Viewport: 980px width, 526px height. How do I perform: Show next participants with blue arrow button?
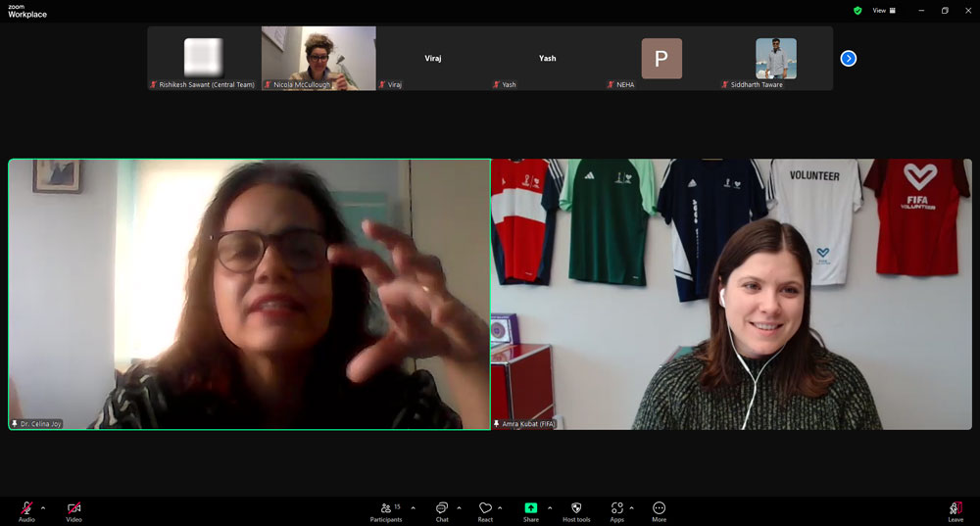point(849,59)
